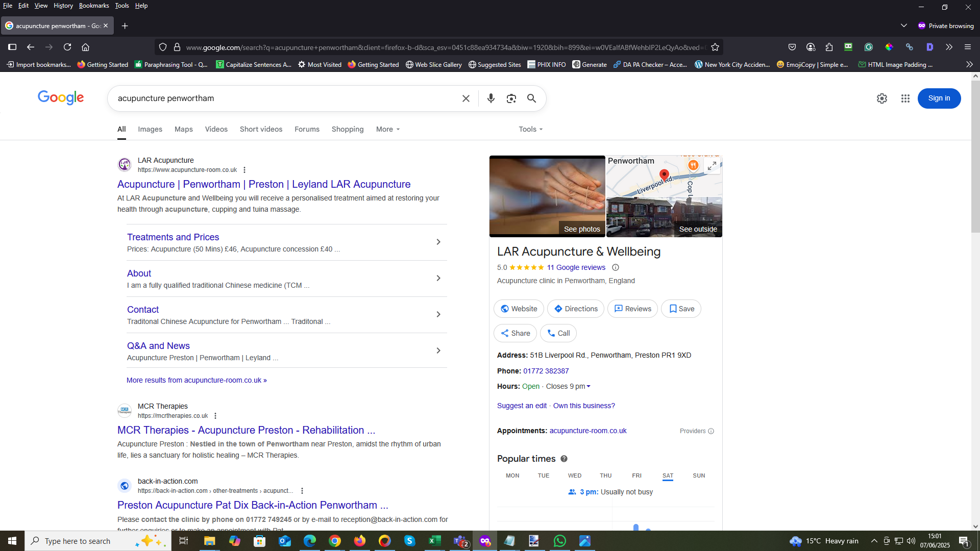
Task: Open the Tools dropdown
Action: click(530, 130)
